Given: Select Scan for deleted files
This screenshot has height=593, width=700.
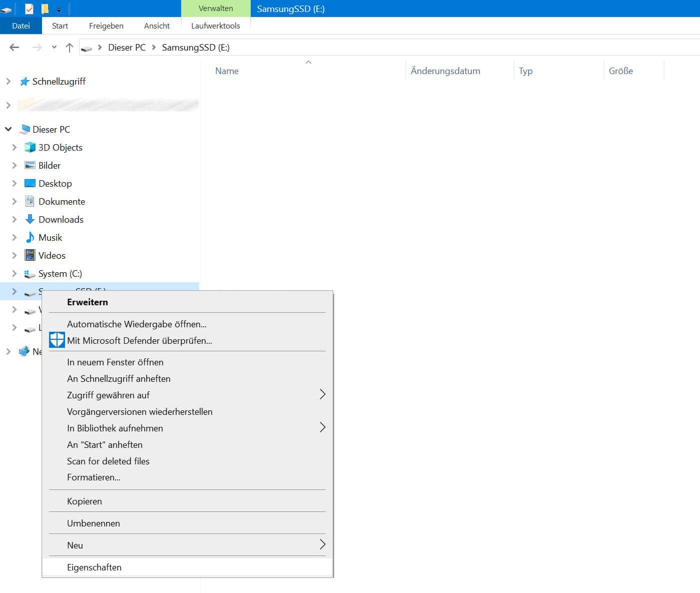Looking at the screenshot, I should pyautogui.click(x=188, y=461).
